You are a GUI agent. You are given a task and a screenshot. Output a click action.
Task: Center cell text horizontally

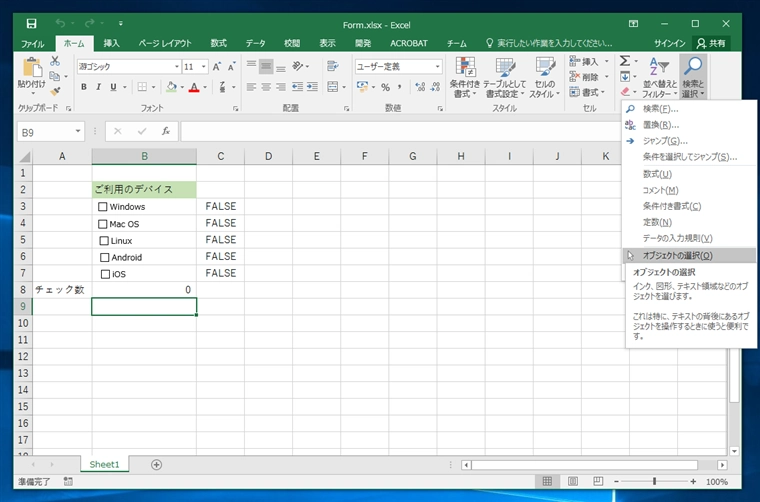(266, 87)
